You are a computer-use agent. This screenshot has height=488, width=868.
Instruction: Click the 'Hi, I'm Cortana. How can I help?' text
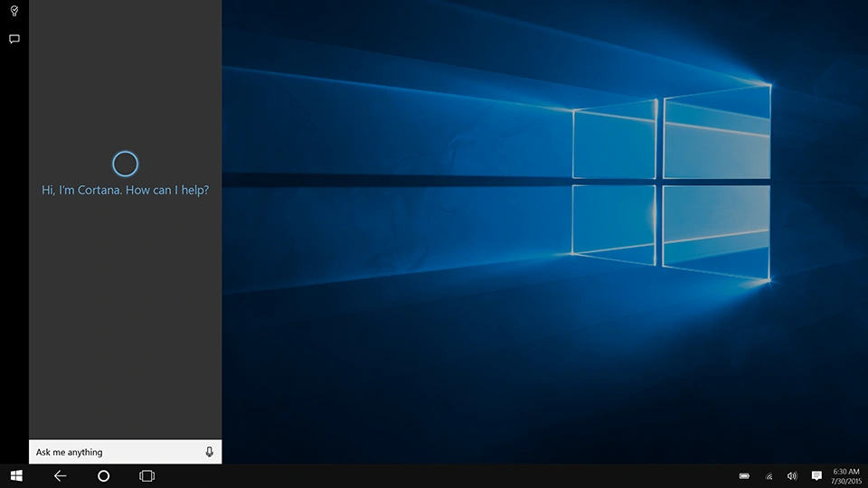point(125,190)
